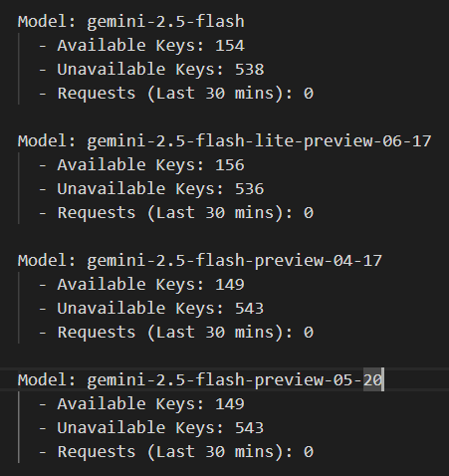Click the Requests line under preview-04-17
Viewport: 449px width, 476px height.
click(x=185, y=333)
